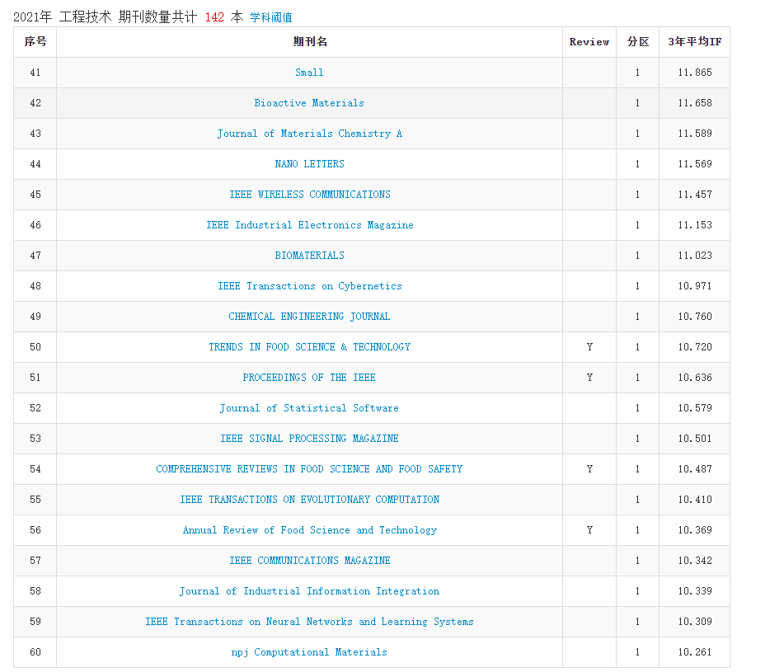This screenshot has height=672, width=784.
Task: Open npj Computational Materials link
Action: (x=309, y=652)
